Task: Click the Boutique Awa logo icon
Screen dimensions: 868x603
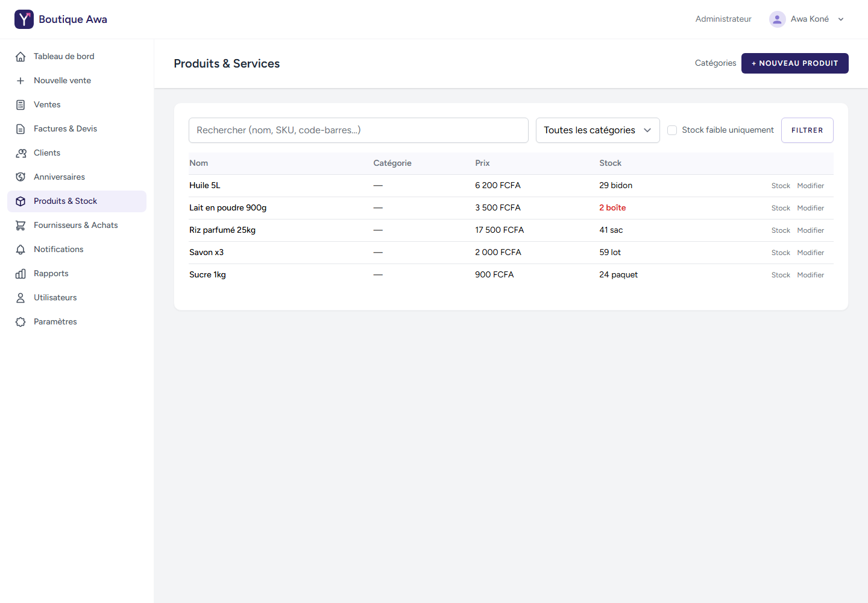Action: [x=24, y=19]
